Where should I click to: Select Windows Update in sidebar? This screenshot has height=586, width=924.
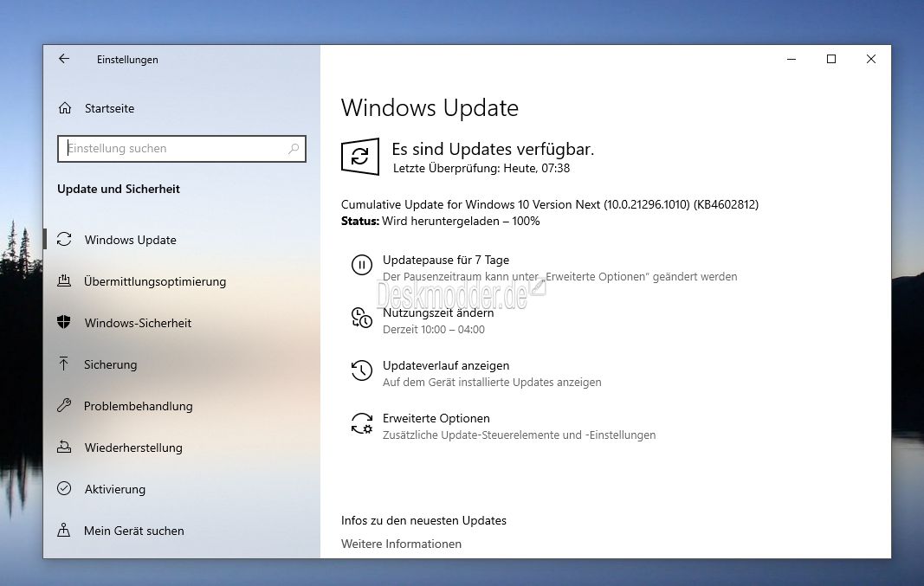(130, 240)
